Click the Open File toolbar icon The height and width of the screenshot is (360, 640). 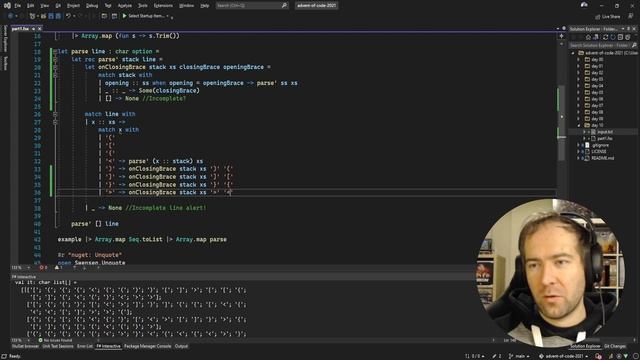click(43, 16)
